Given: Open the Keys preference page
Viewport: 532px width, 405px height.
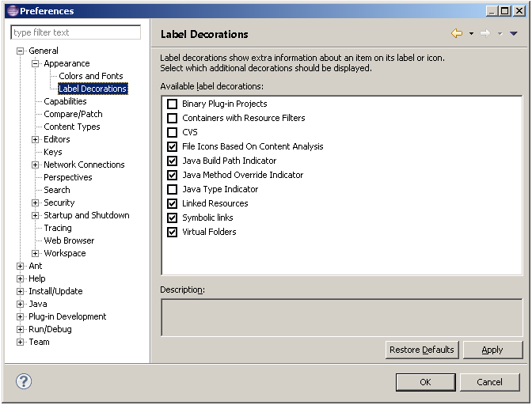Looking at the screenshot, I should tap(53, 152).
